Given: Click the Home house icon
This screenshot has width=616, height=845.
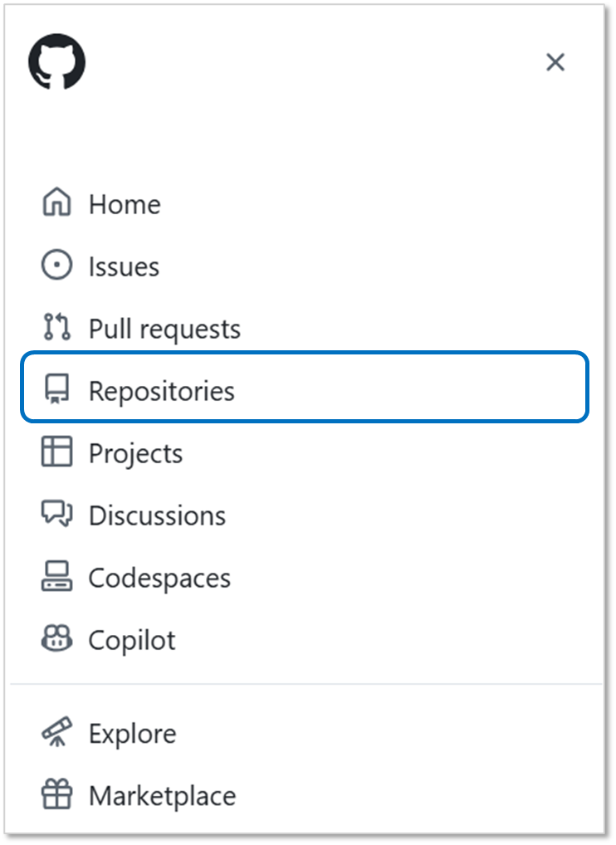Looking at the screenshot, I should 57,203.
